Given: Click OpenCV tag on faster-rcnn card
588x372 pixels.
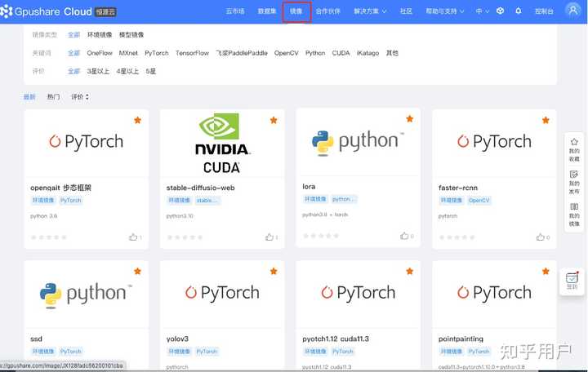Looking at the screenshot, I should point(479,201).
